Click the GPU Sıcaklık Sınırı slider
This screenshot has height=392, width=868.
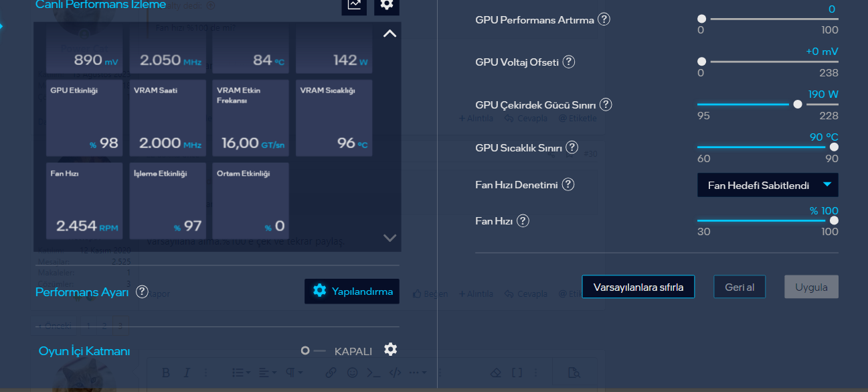pyautogui.click(x=768, y=147)
